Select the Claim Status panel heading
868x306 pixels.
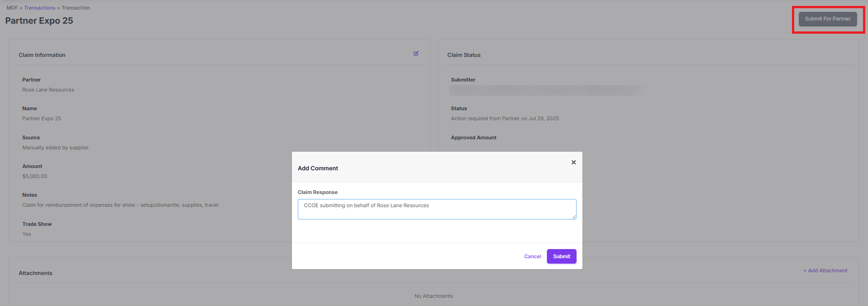point(464,55)
